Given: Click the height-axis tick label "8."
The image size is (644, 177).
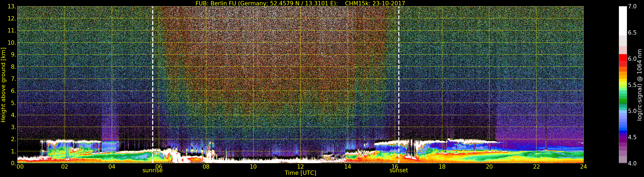Looking at the screenshot, I should tap(14, 67).
